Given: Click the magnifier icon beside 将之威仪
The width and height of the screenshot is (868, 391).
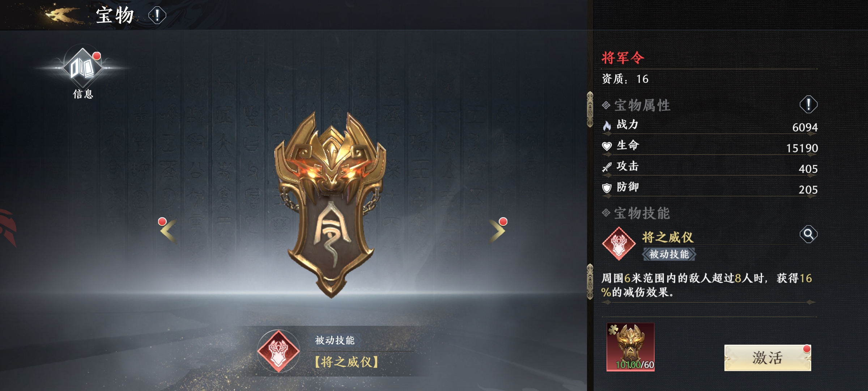Looking at the screenshot, I should pos(808,234).
